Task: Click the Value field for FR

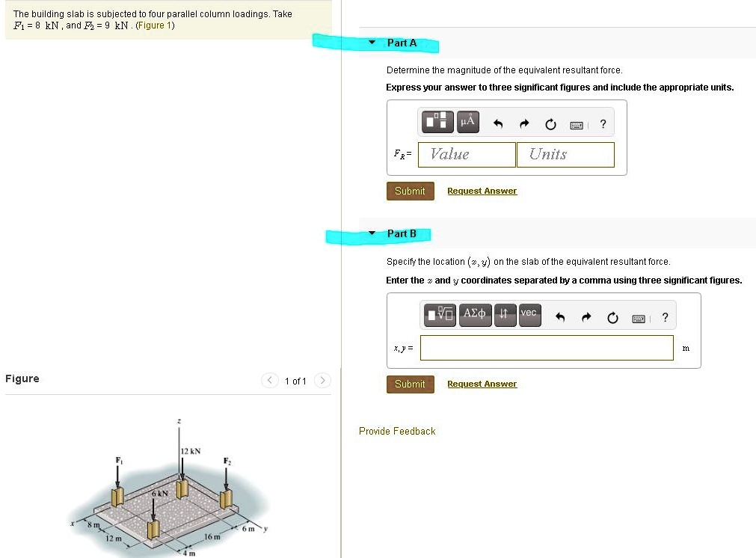Action: 465,154
